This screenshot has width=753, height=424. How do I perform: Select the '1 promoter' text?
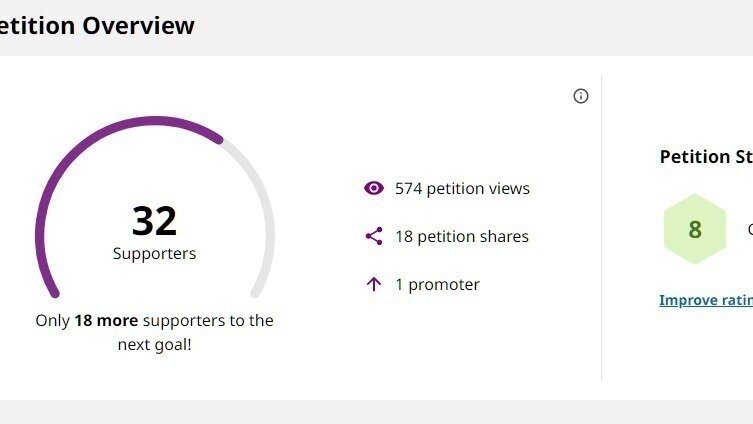437,285
